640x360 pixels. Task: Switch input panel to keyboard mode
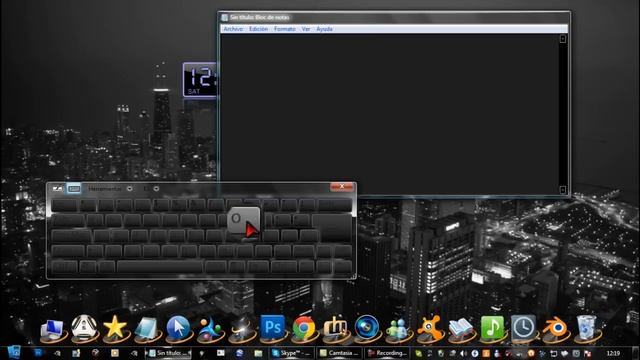coord(74,189)
